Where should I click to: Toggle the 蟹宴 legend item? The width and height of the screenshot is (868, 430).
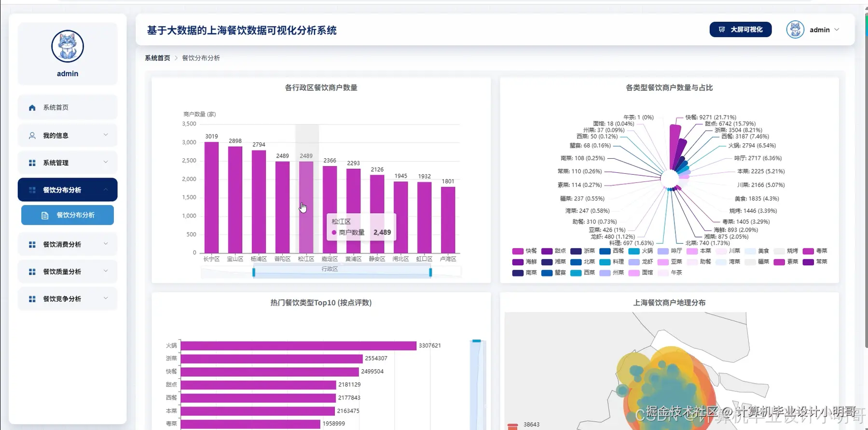(x=553, y=273)
